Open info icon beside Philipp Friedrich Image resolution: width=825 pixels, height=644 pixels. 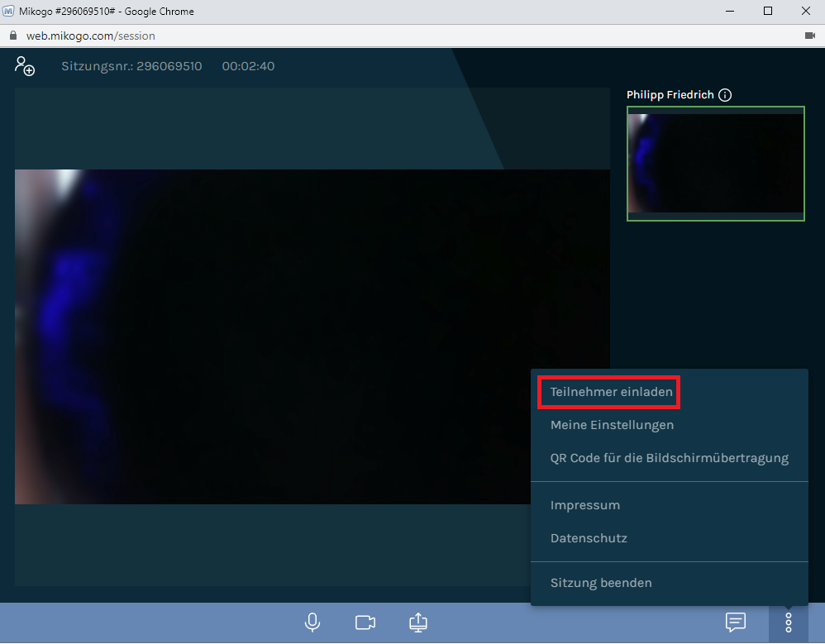pyautogui.click(x=725, y=95)
